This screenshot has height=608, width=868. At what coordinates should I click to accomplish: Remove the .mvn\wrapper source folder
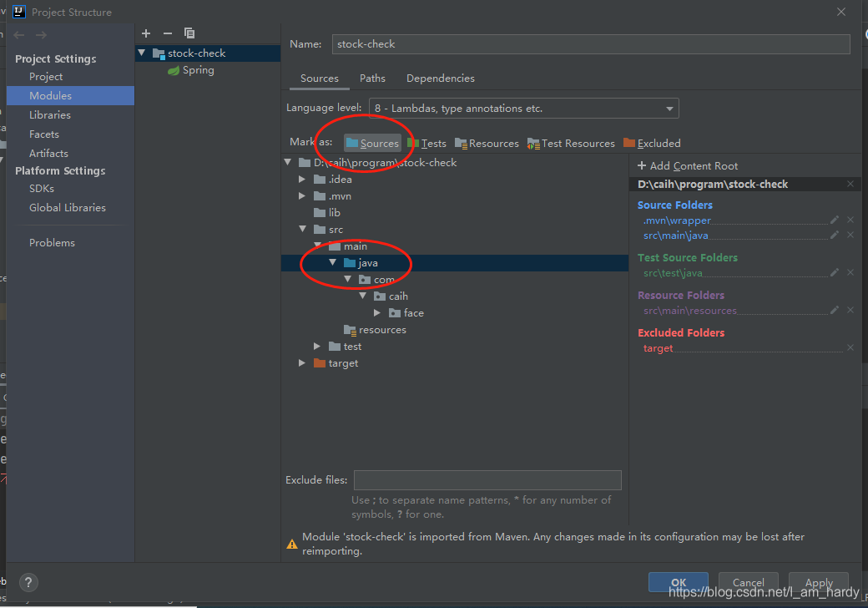(850, 220)
